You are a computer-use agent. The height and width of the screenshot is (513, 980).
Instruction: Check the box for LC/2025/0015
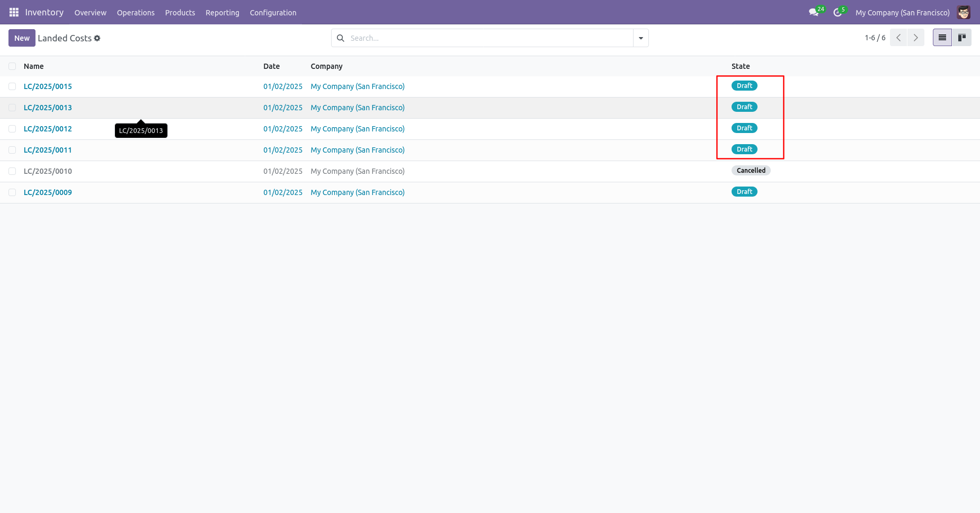point(12,86)
